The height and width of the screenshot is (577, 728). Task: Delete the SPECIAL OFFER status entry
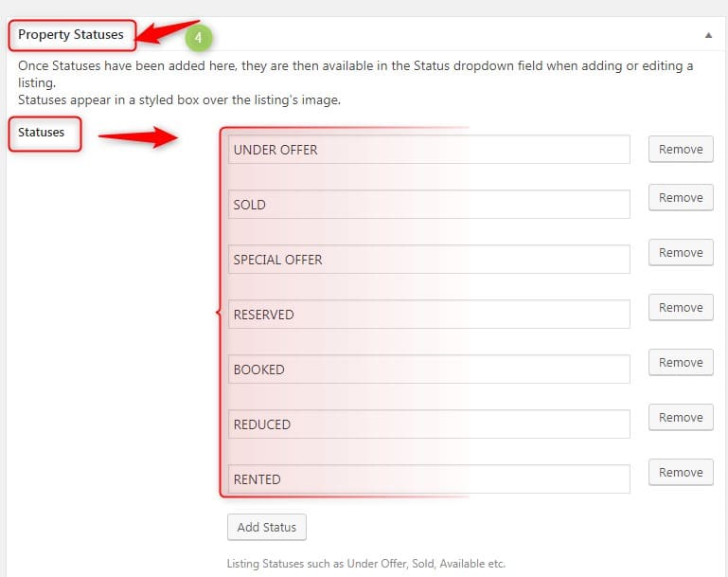(680, 253)
